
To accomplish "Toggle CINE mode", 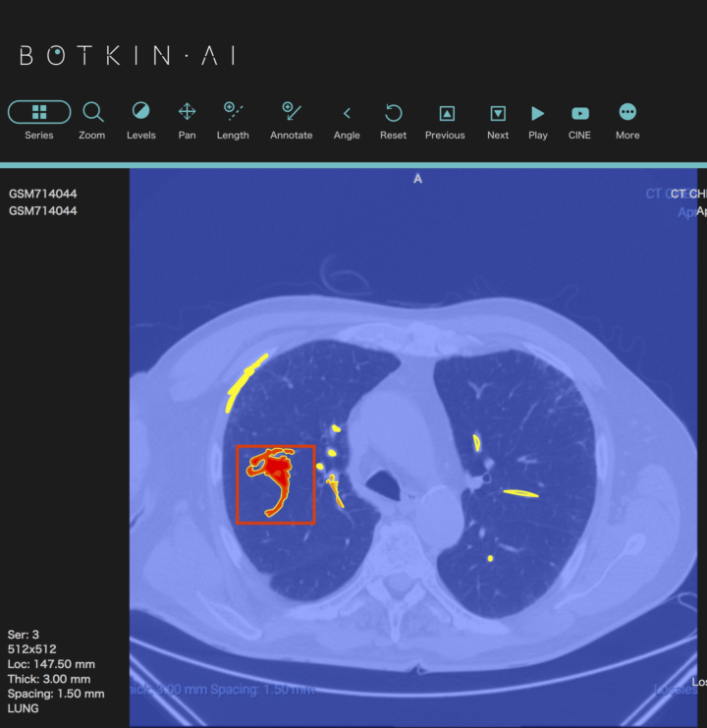I will pyautogui.click(x=579, y=113).
